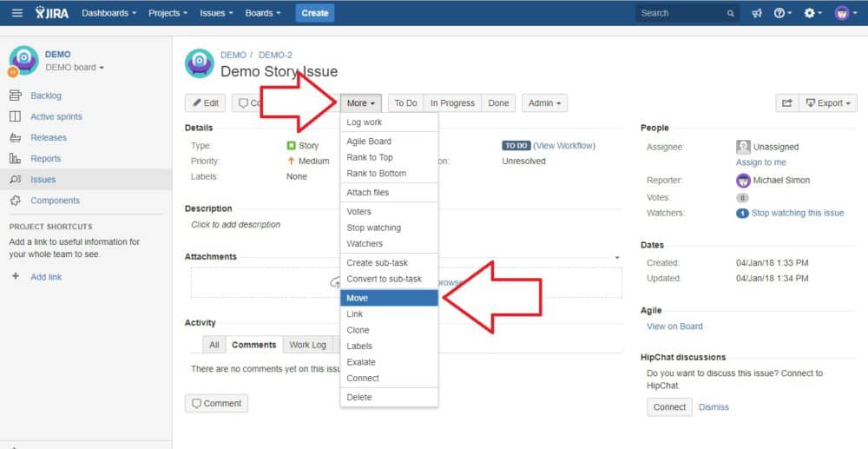Choose Rank to Bottom
This screenshot has height=449, width=868.
click(x=389, y=174)
